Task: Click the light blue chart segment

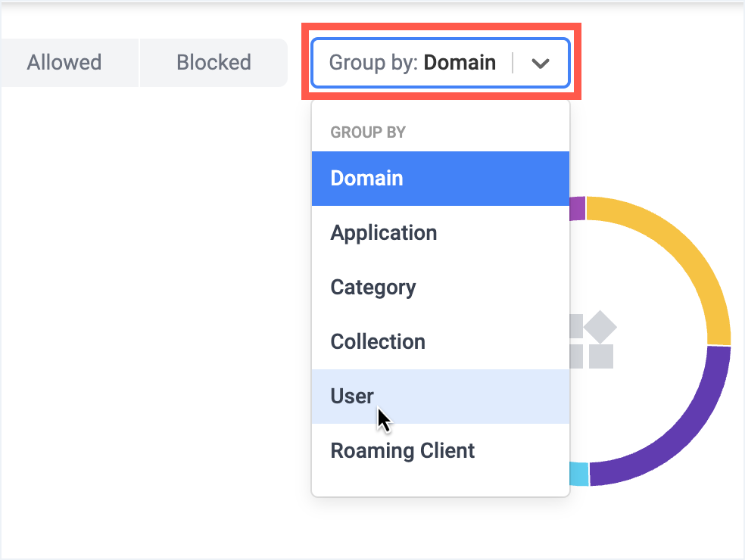Action: [x=578, y=474]
